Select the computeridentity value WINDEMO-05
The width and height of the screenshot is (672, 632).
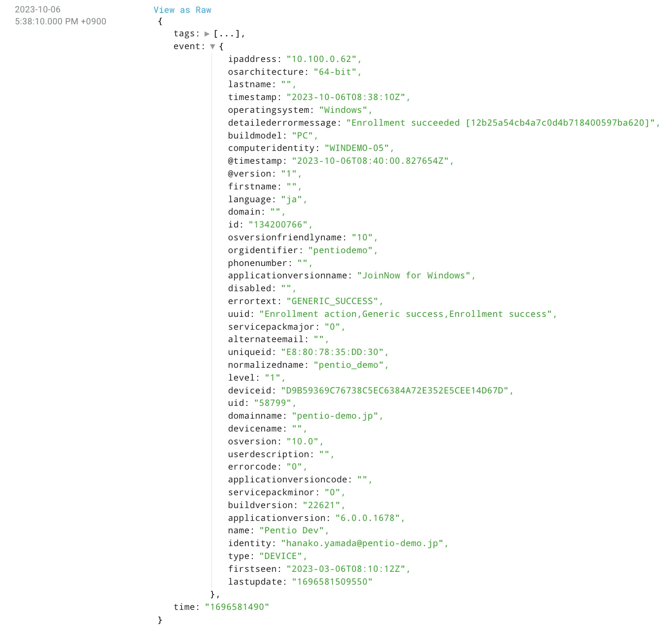tap(359, 148)
